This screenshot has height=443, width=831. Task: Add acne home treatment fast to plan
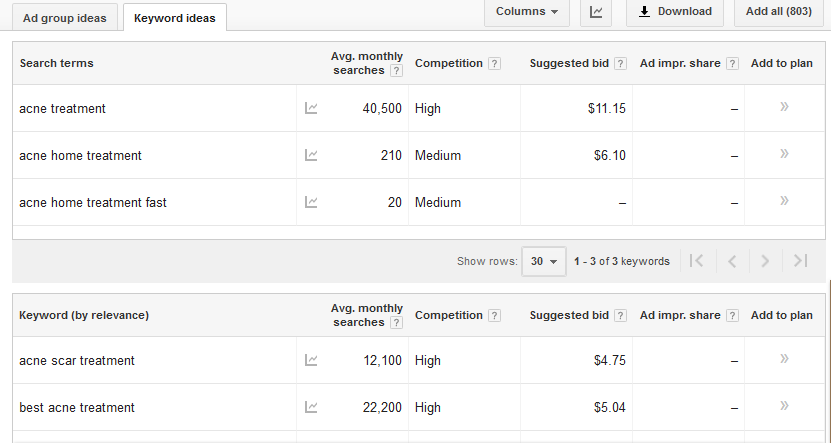point(784,201)
